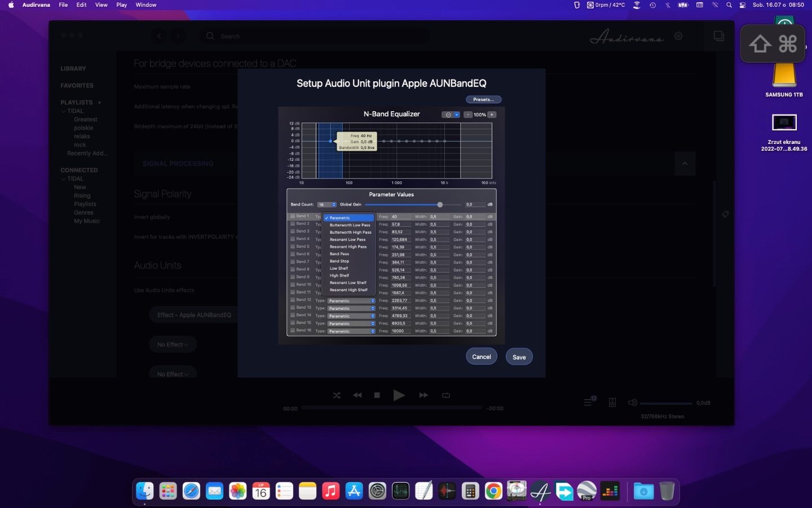Enable the Band 3 checkbox

click(293, 231)
